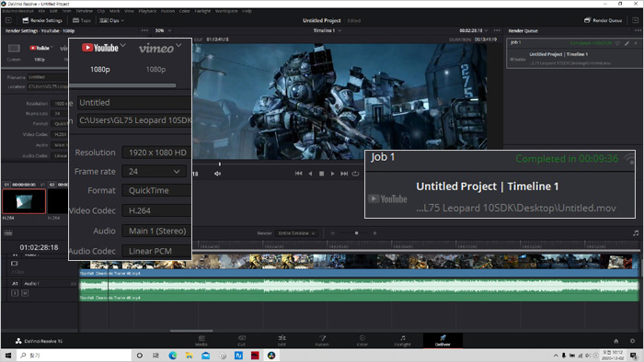The width and height of the screenshot is (644, 362).
Task: Play the timeline in reverse
Action: click(310, 174)
